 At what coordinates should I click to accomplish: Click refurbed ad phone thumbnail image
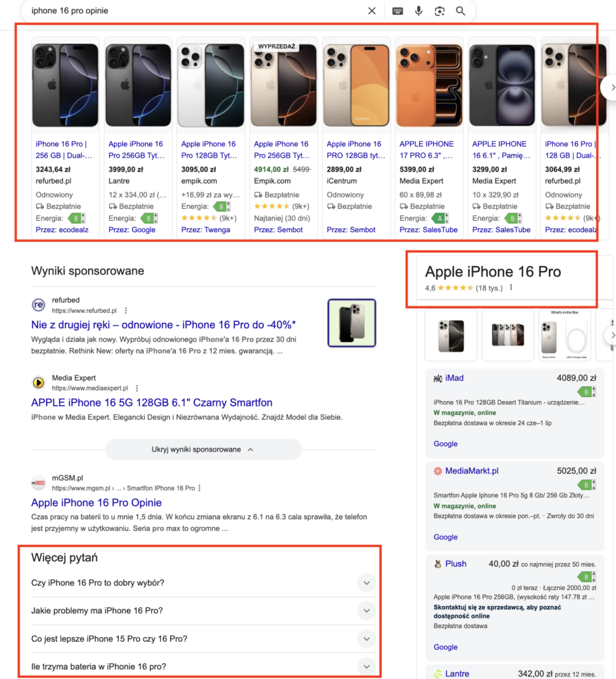click(351, 323)
